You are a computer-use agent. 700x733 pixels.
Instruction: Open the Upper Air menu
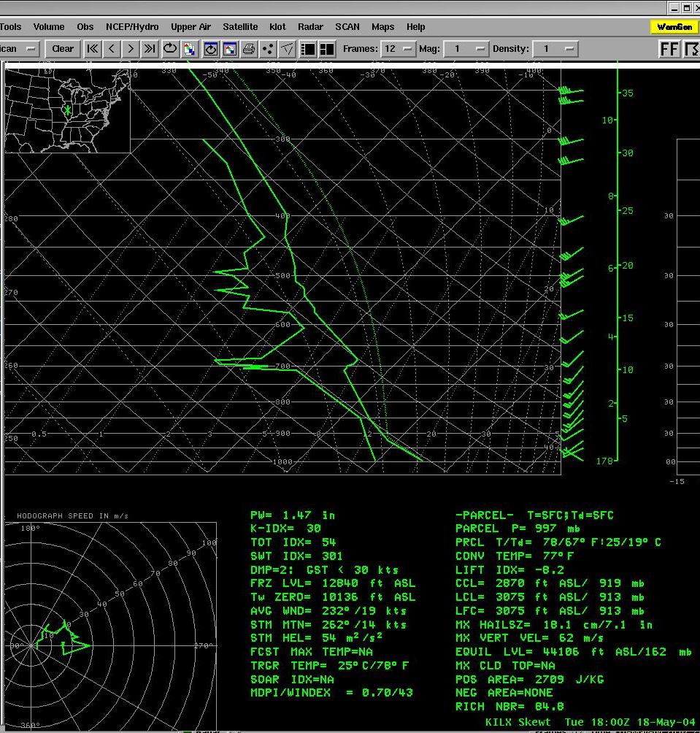tap(191, 27)
